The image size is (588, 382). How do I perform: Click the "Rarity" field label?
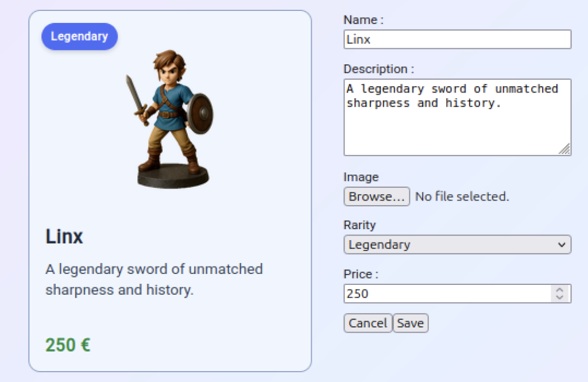tap(359, 225)
